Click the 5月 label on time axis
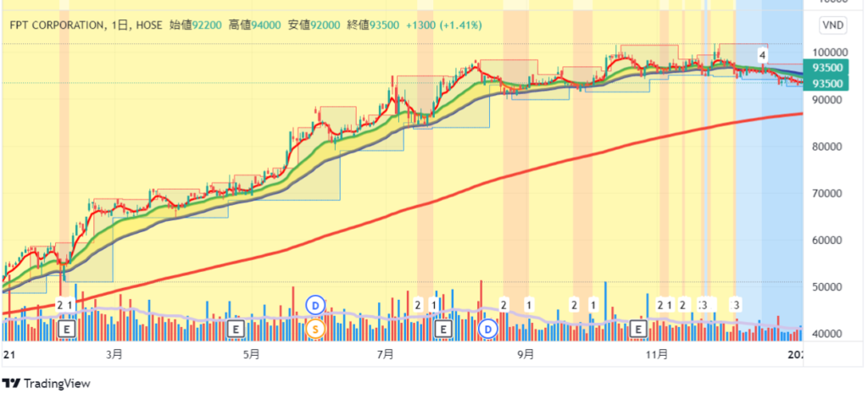 tap(251, 354)
